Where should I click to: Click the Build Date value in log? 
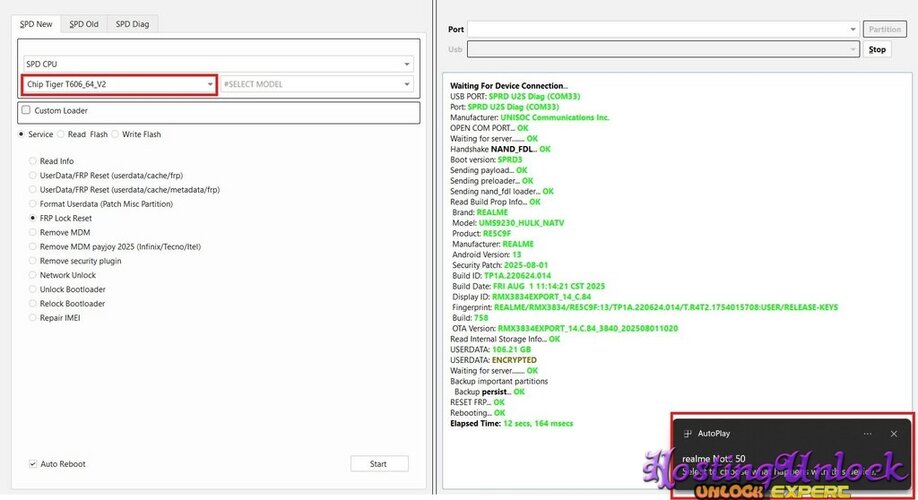549,286
